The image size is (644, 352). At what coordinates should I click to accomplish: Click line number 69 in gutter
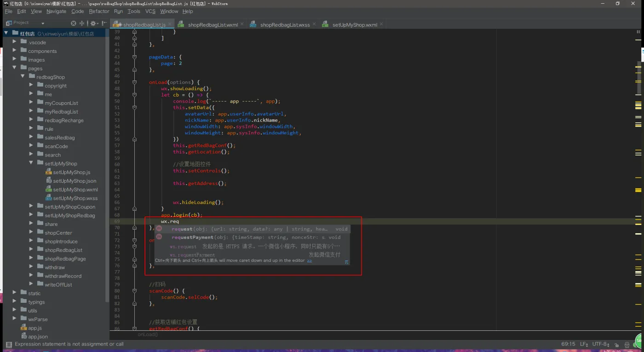pyautogui.click(x=117, y=221)
